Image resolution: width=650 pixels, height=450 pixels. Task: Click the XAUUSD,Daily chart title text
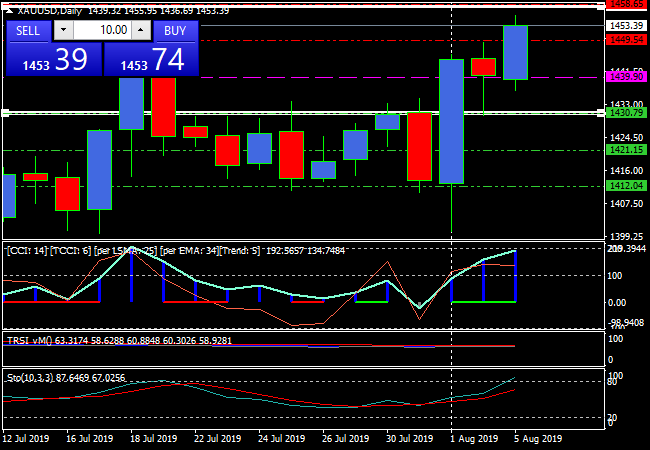(50, 10)
